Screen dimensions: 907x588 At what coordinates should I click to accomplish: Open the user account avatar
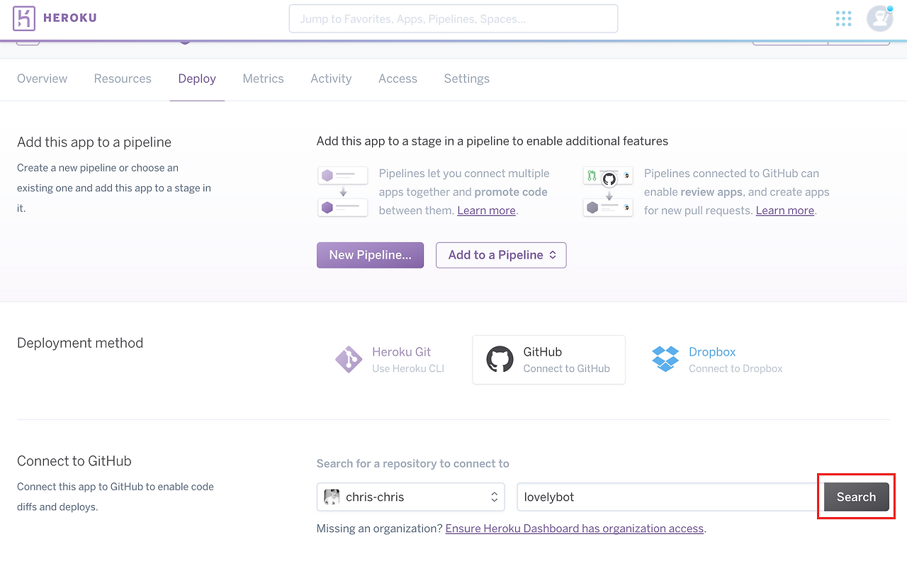click(879, 18)
